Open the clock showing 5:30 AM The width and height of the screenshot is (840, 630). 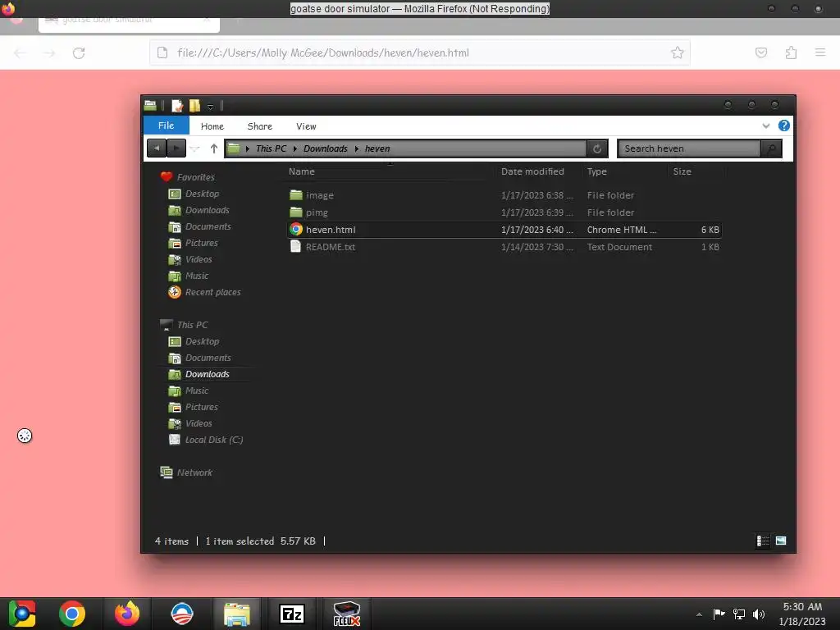point(802,614)
